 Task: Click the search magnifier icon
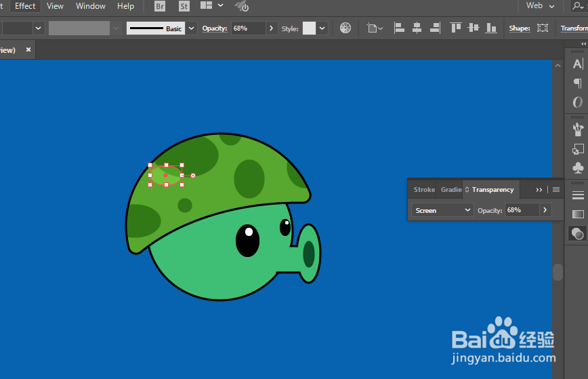coord(578,5)
